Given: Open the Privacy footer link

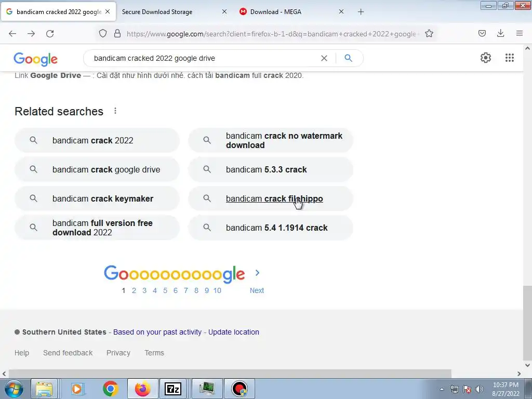Looking at the screenshot, I should pos(118,353).
